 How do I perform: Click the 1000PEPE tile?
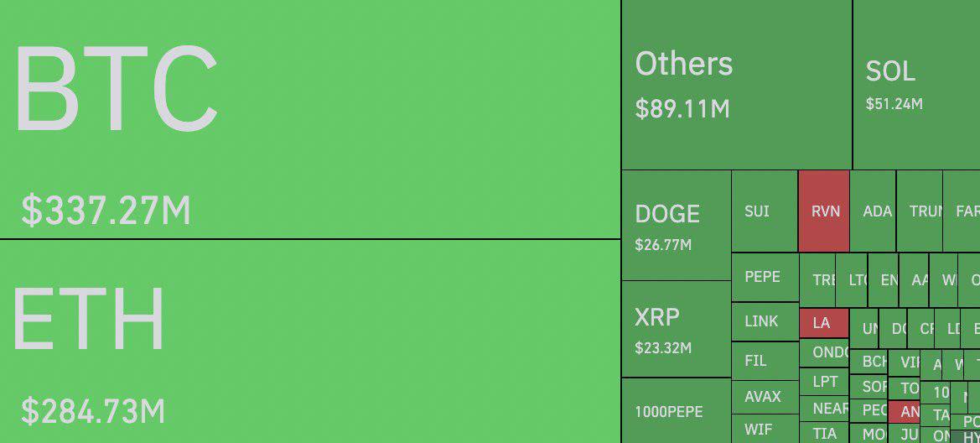(x=677, y=410)
